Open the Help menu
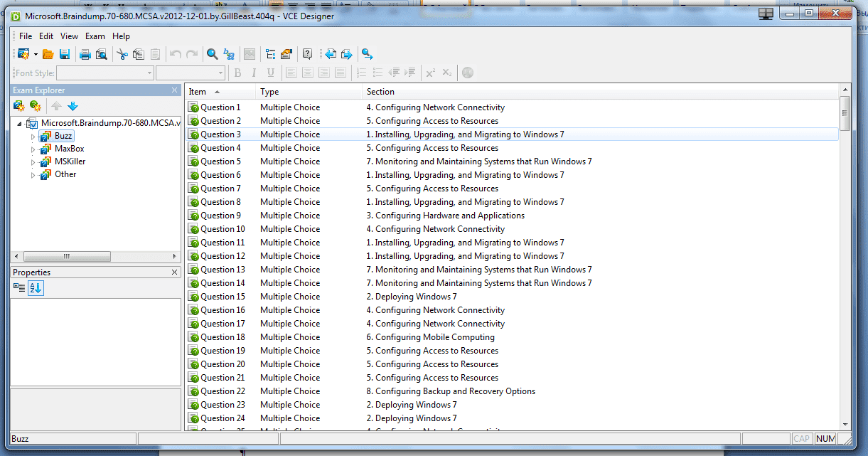 click(121, 36)
